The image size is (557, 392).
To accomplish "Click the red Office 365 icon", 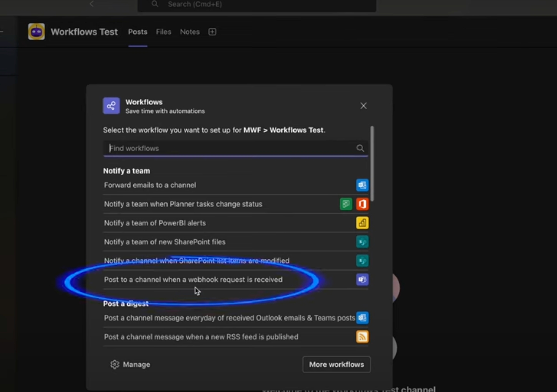I will click(362, 204).
